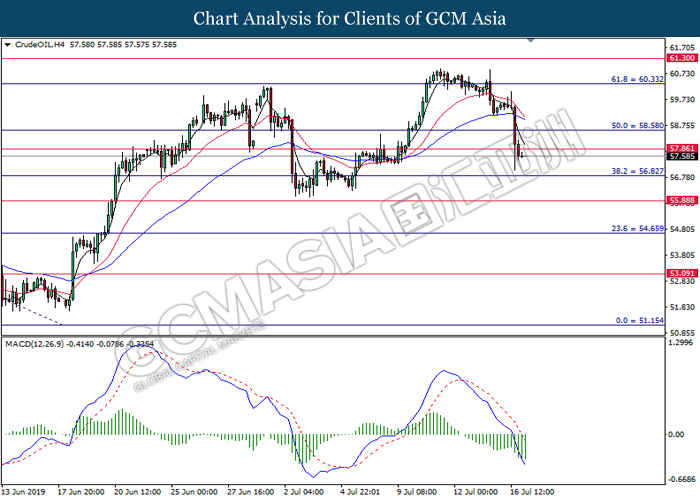Click the 59.730 price axis value
The width and height of the screenshot is (700, 500).
(x=683, y=100)
